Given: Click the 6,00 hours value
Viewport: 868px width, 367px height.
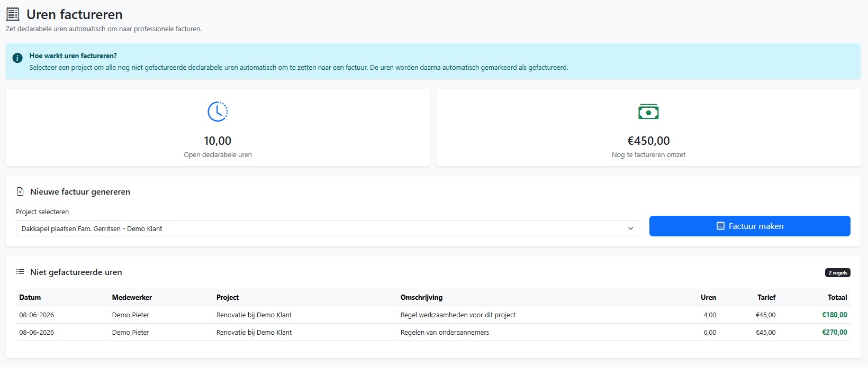Looking at the screenshot, I should tap(710, 332).
